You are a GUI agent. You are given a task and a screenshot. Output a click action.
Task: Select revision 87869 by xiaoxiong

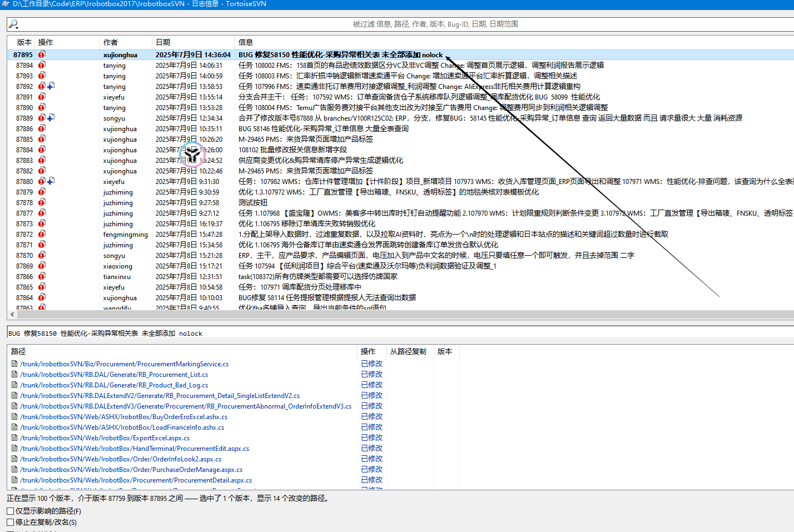(x=400, y=266)
